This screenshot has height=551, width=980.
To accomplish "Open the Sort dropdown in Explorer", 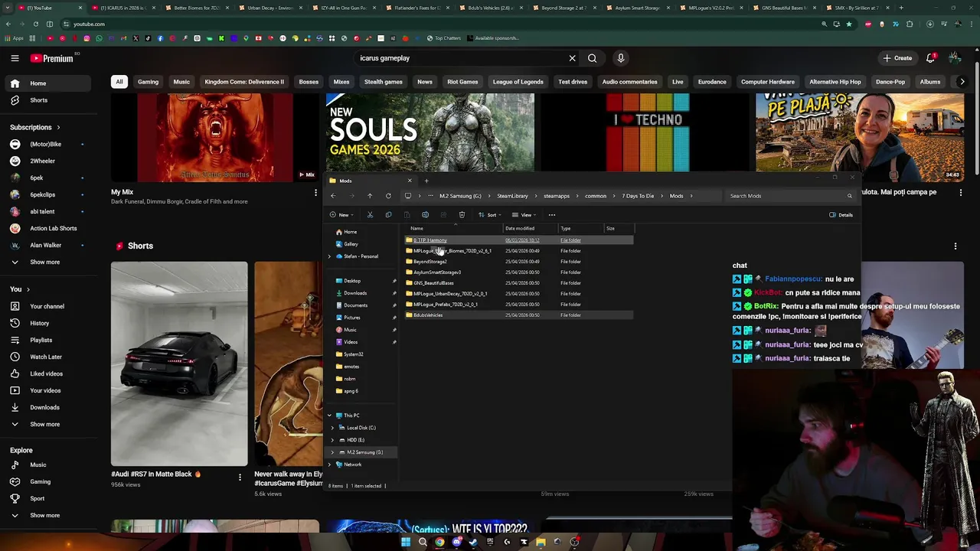I will 490,215.
